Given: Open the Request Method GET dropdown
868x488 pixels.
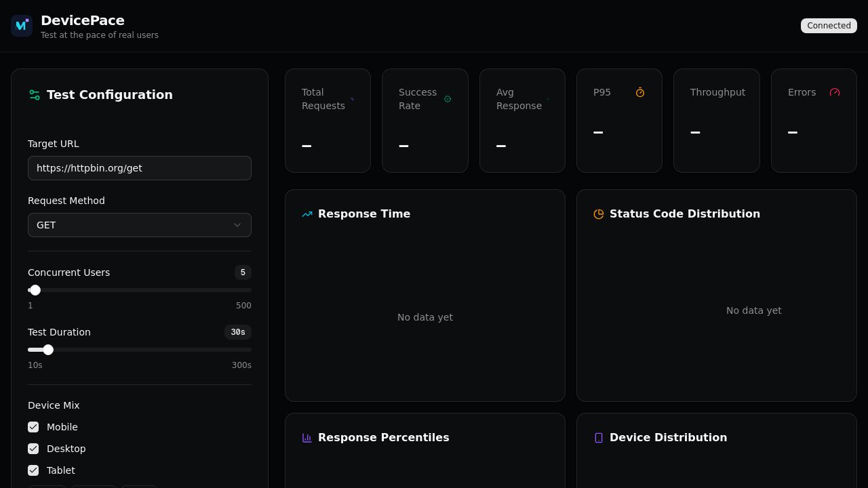Looking at the screenshot, I should [140, 225].
